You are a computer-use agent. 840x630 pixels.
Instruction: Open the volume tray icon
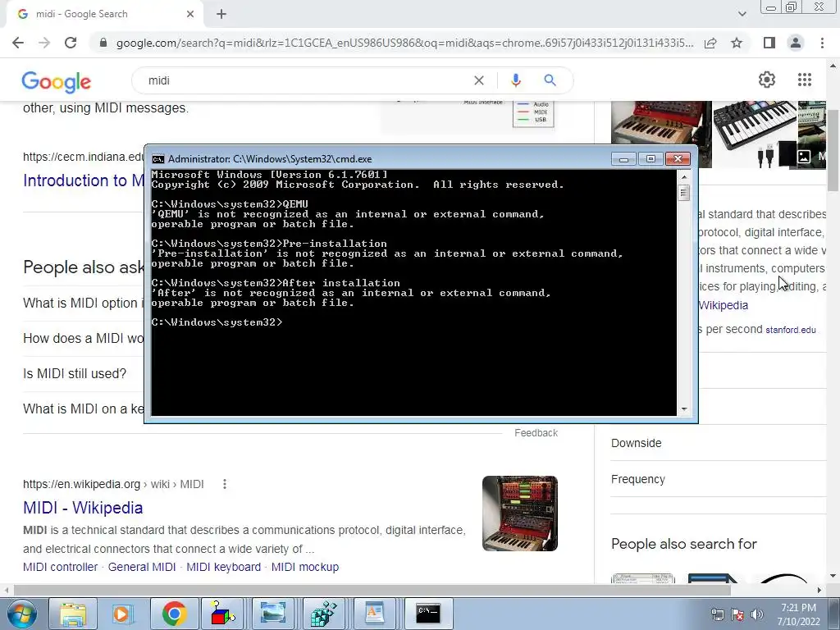pyautogui.click(x=756, y=614)
